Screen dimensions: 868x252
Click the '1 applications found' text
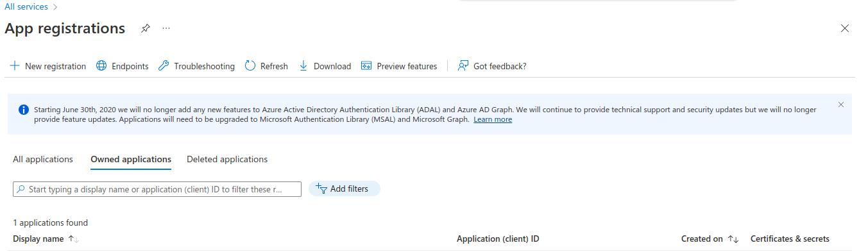[x=50, y=223]
